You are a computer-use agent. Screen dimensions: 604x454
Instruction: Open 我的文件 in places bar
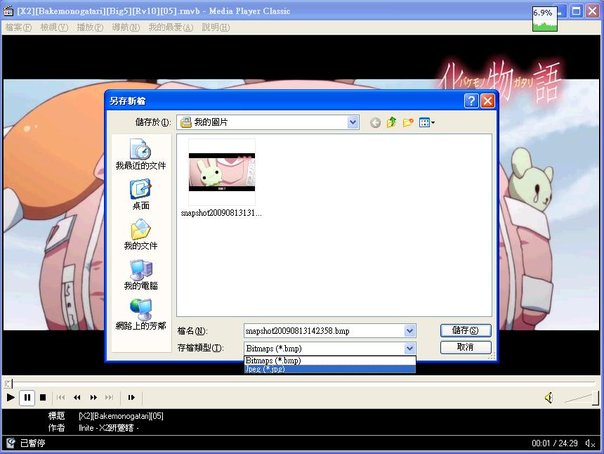[141, 235]
